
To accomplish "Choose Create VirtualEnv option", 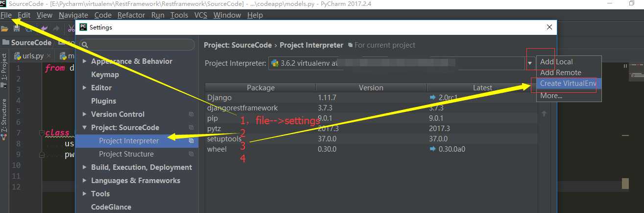I will 569,83.
